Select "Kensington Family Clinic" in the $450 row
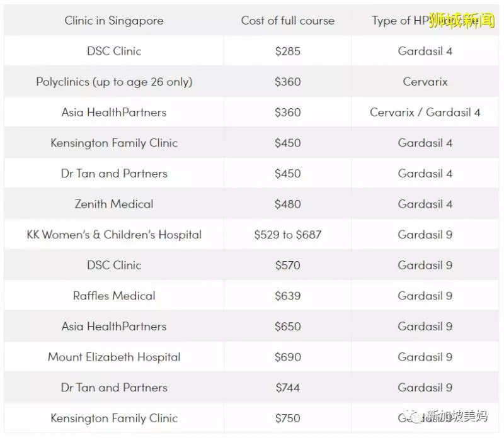 click(114, 143)
